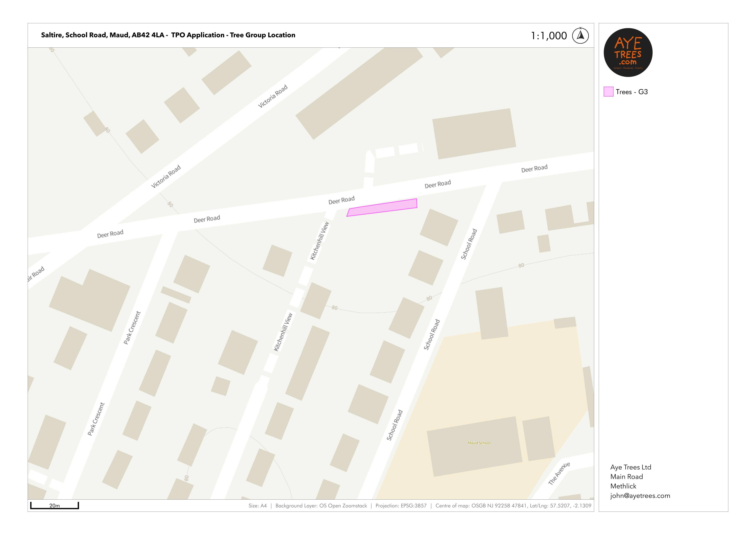756x535 pixels.
Task: Click the 1:1,000 scale text
Action: (549, 36)
